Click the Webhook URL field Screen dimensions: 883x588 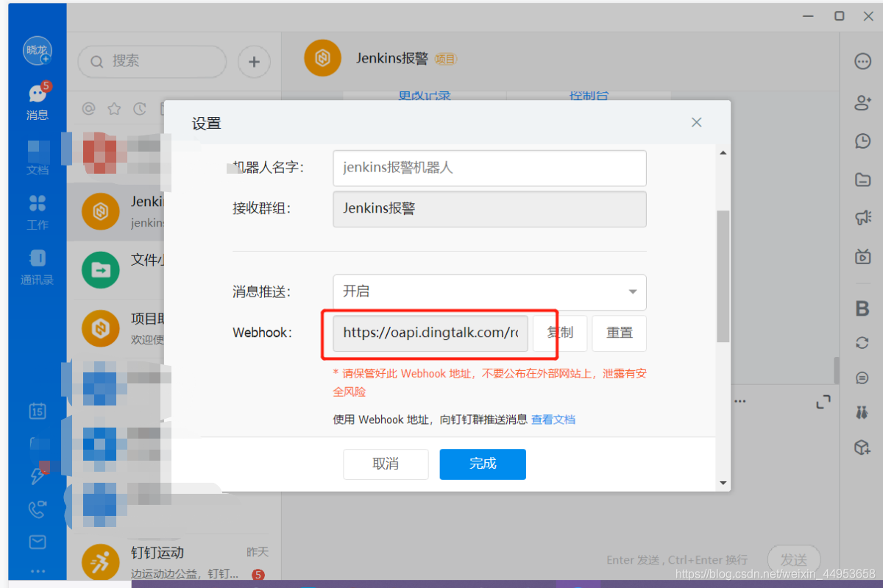pyautogui.click(x=430, y=333)
